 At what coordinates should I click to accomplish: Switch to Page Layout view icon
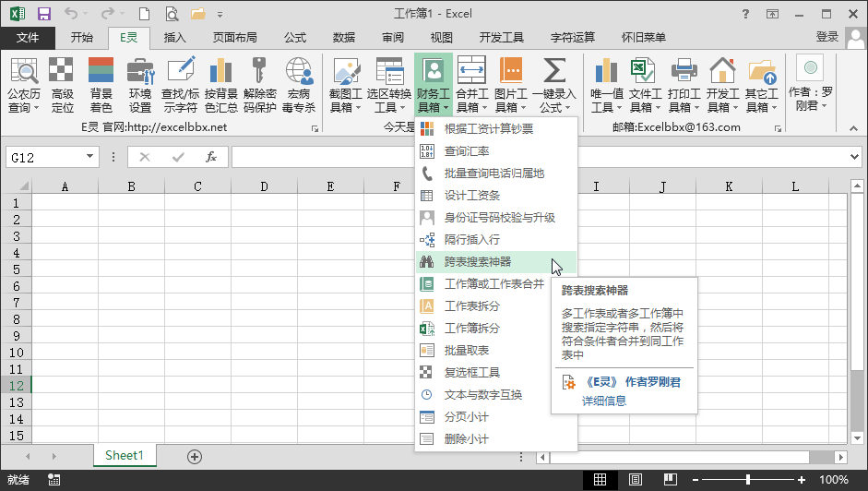tap(635, 479)
